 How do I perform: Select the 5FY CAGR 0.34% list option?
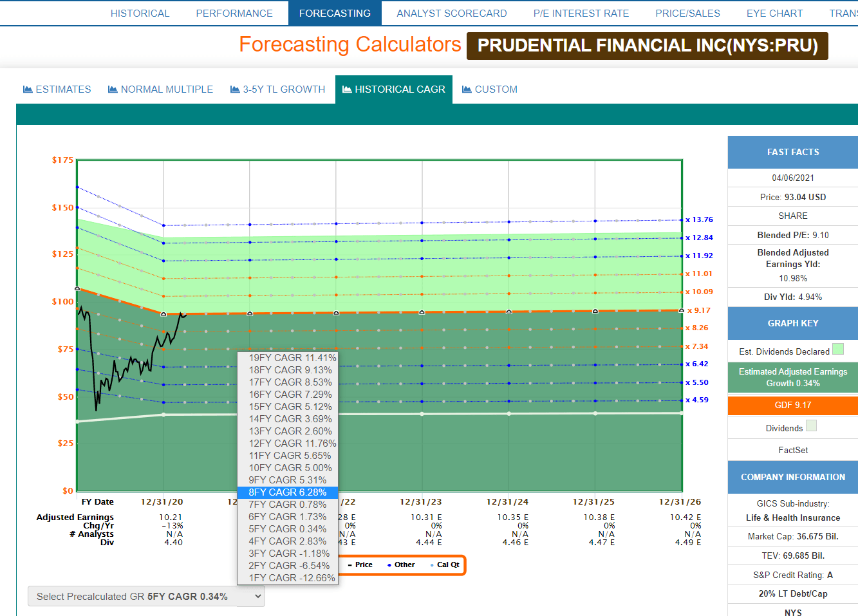(x=288, y=529)
